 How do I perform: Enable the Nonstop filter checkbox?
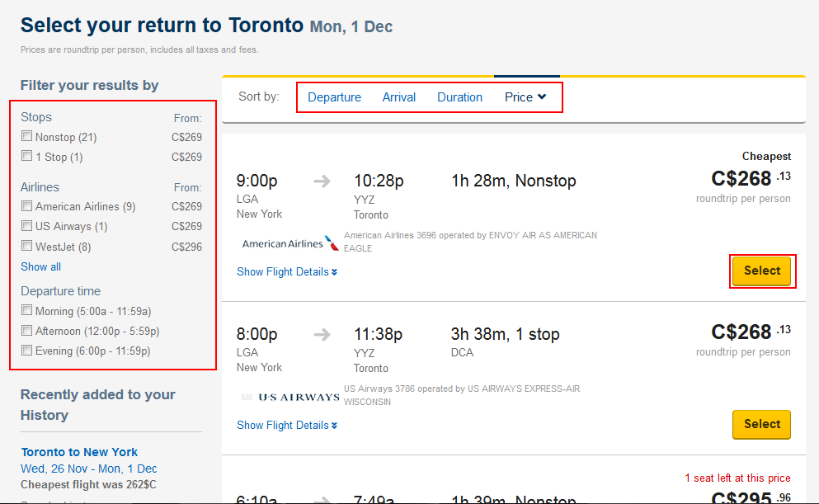pos(27,136)
